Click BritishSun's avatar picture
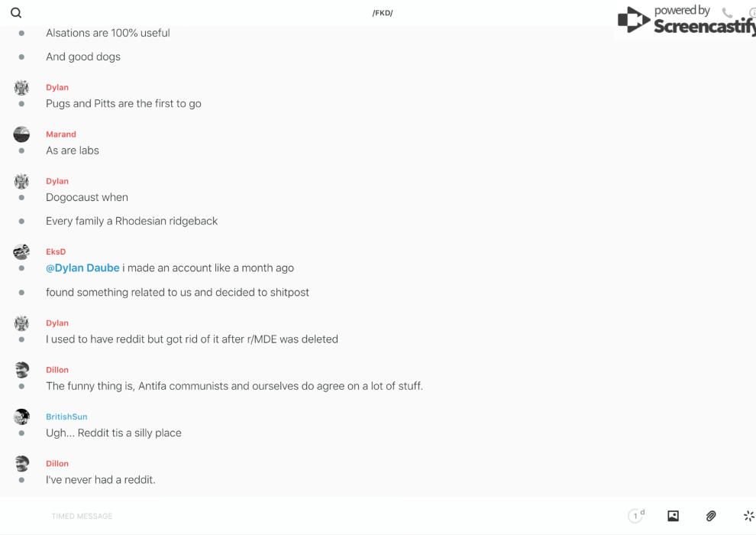The width and height of the screenshot is (756, 535). pos(21,417)
